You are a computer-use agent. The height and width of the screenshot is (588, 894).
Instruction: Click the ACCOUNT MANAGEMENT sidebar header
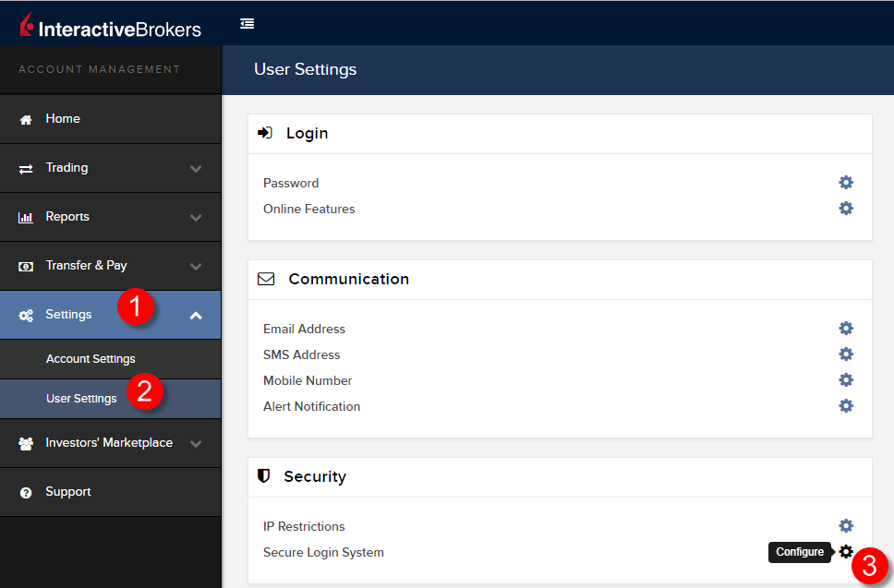coord(99,69)
